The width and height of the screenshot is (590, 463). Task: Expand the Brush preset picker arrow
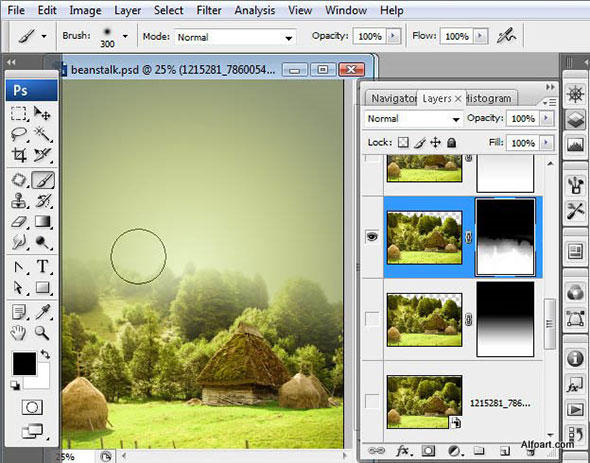125,36
